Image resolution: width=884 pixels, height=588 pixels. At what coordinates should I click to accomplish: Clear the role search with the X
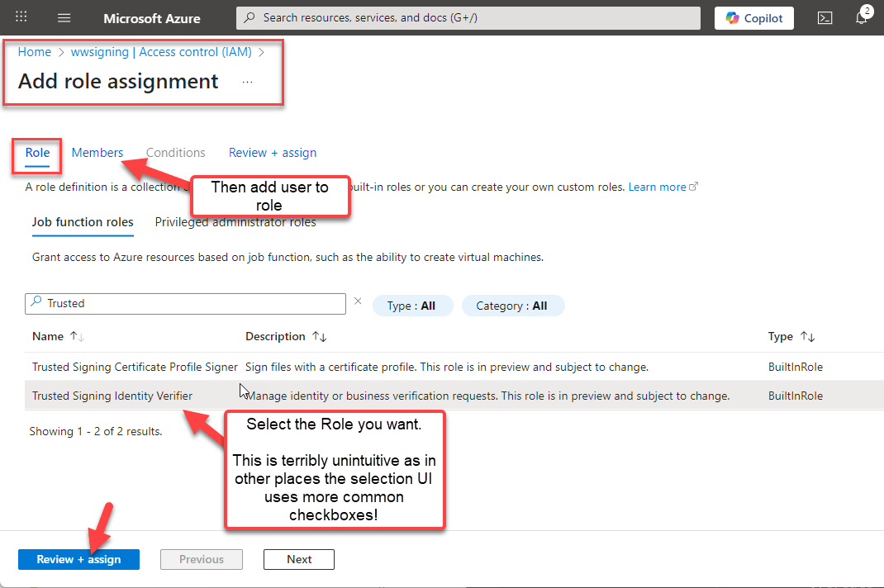tap(358, 301)
